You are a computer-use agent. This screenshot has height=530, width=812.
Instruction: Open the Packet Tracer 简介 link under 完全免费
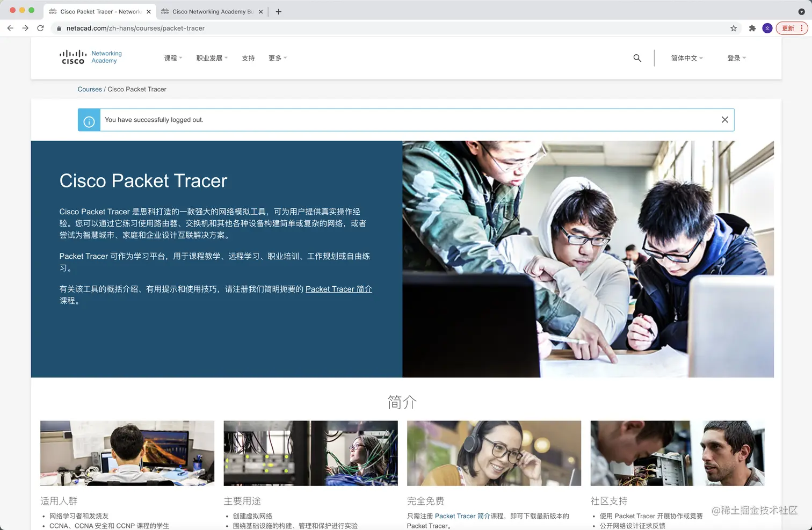click(x=462, y=516)
